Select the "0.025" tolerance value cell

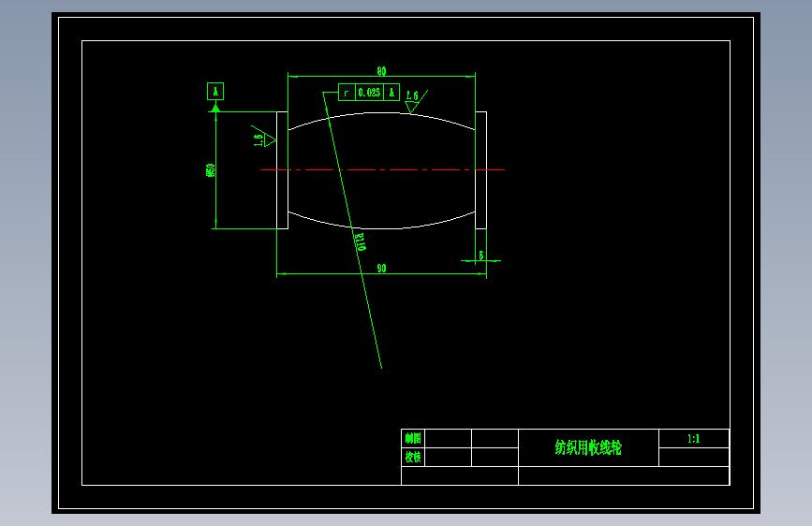[369, 92]
